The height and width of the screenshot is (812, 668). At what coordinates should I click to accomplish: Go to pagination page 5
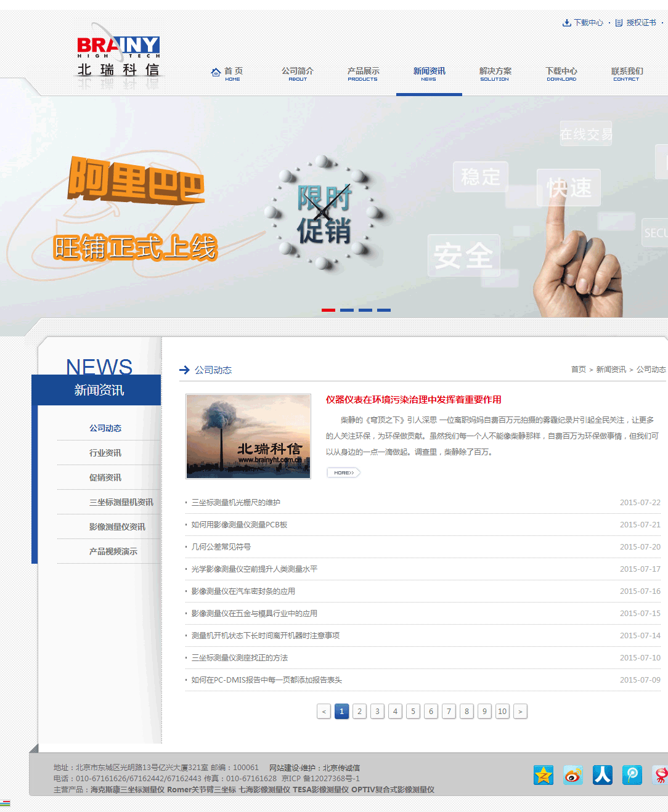(413, 712)
